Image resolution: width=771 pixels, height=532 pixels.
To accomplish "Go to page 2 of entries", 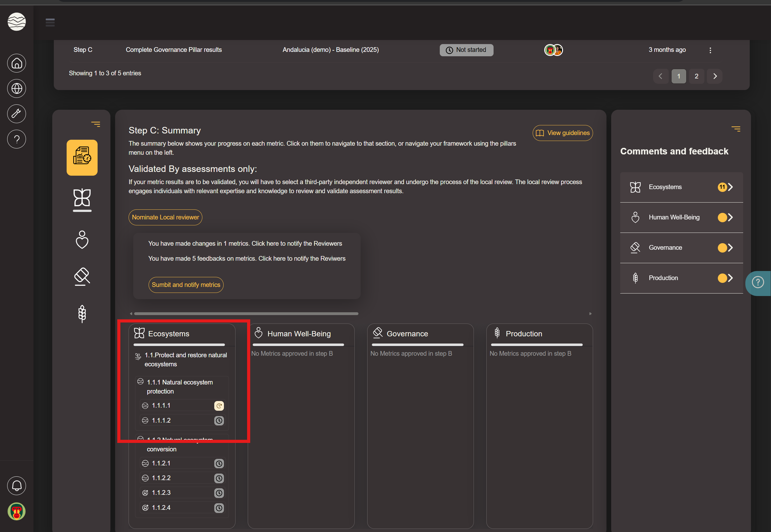I will [x=696, y=76].
